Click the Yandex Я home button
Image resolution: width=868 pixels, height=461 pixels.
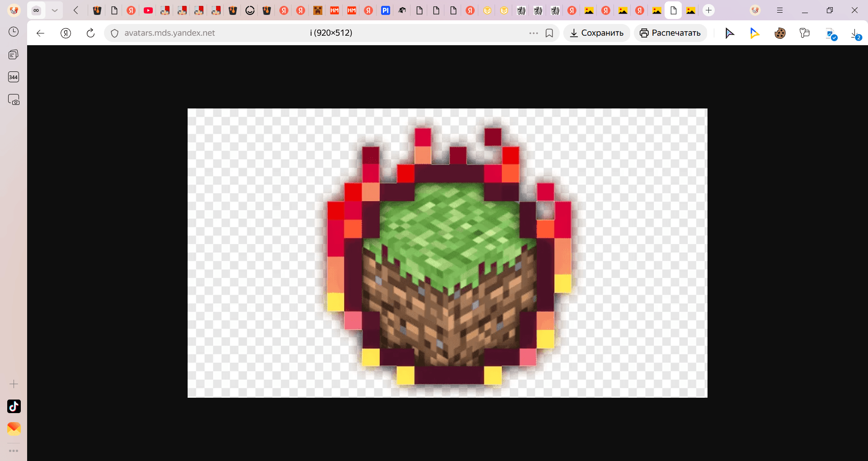(x=66, y=33)
